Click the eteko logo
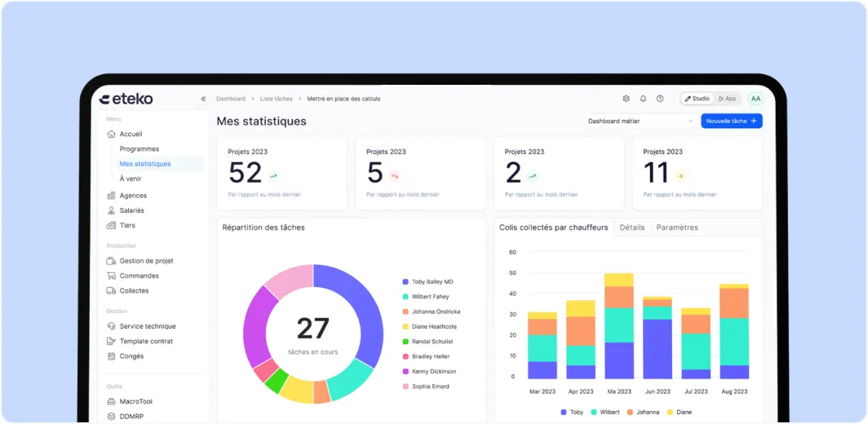The image size is (868, 424). (x=126, y=99)
